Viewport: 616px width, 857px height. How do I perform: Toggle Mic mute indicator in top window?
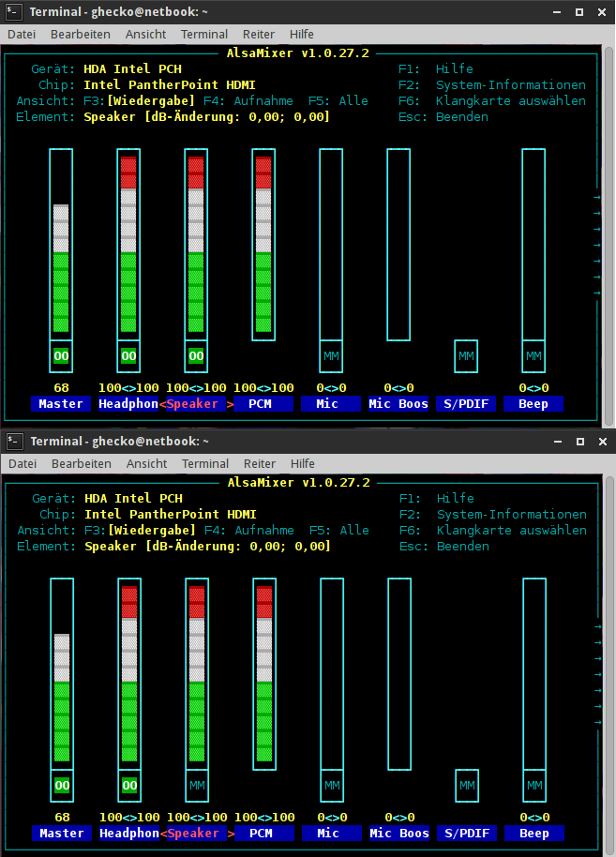click(331, 356)
